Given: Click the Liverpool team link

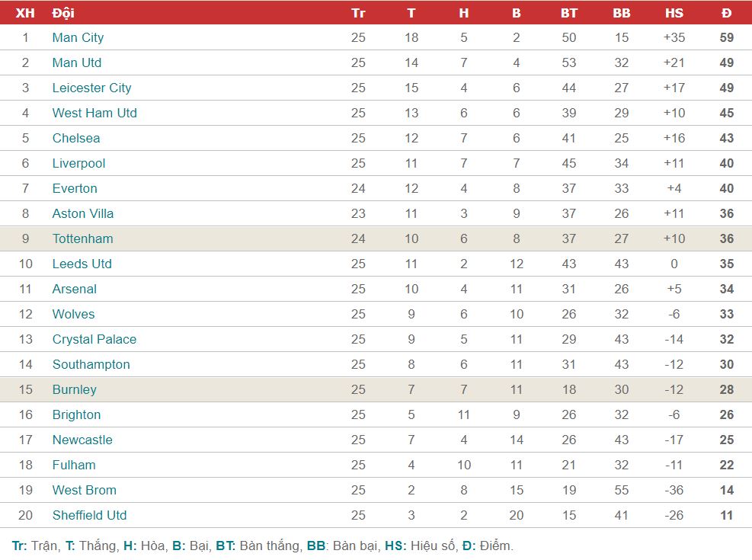Looking at the screenshot, I should [78, 163].
